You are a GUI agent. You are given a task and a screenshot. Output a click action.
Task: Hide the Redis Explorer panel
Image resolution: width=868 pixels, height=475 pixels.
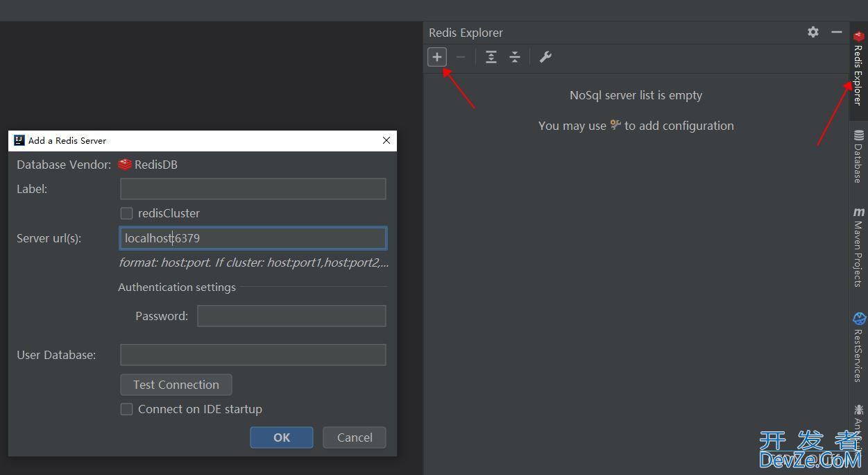coord(837,32)
